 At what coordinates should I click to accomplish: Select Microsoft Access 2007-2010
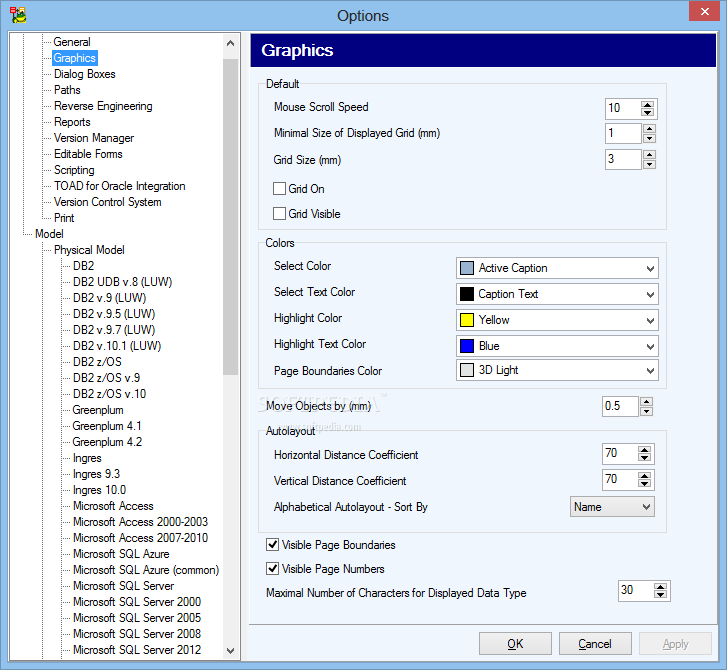point(140,538)
